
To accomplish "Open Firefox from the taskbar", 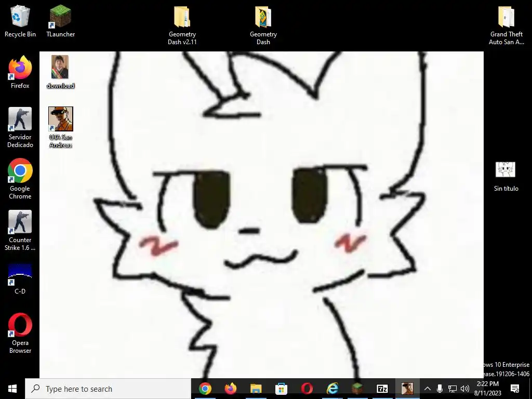I will [230, 389].
